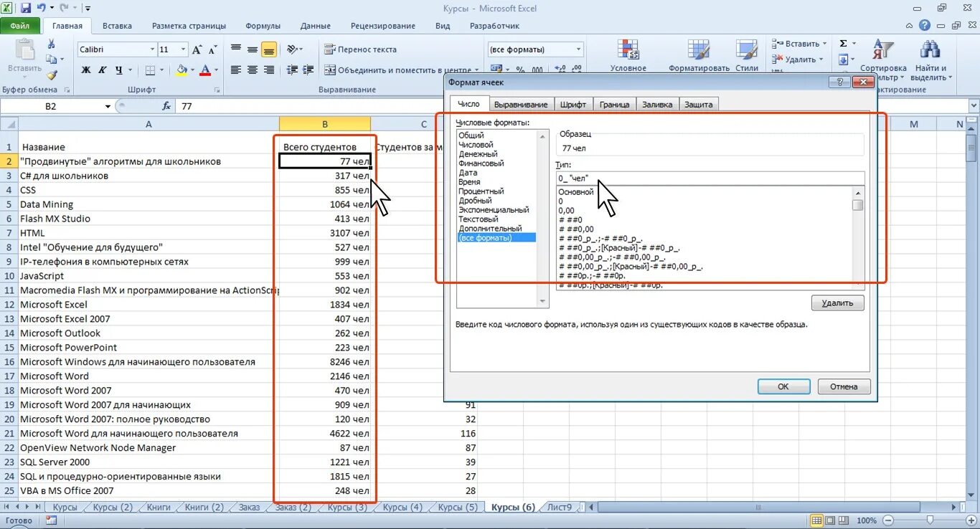Apply the yellow fill color bucket
This screenshot has width=980, height=529.
pyautogui.click(x=181, y=70)
